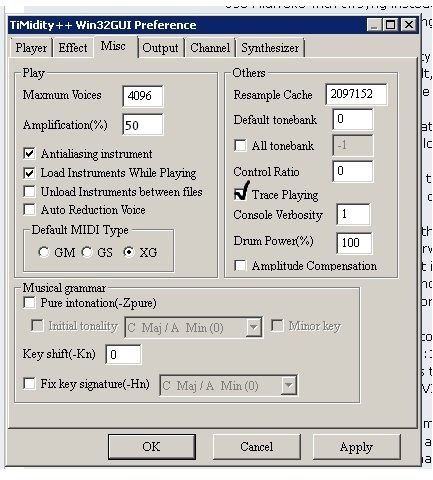Click the Resample Cache field
Screen dimensions: 433x480
[x=356, y=94]
